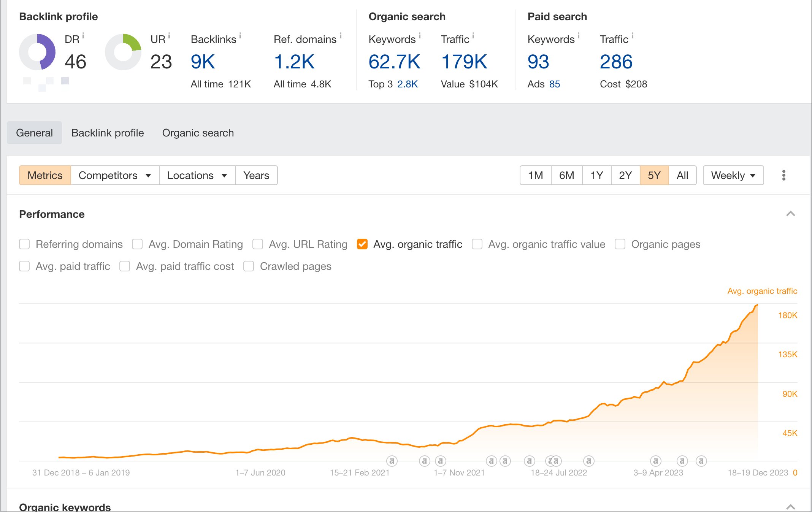Click the info icon next to UR
Image resolution: width=812 pixels, height=512 pixels.
(x=169, y=36)
